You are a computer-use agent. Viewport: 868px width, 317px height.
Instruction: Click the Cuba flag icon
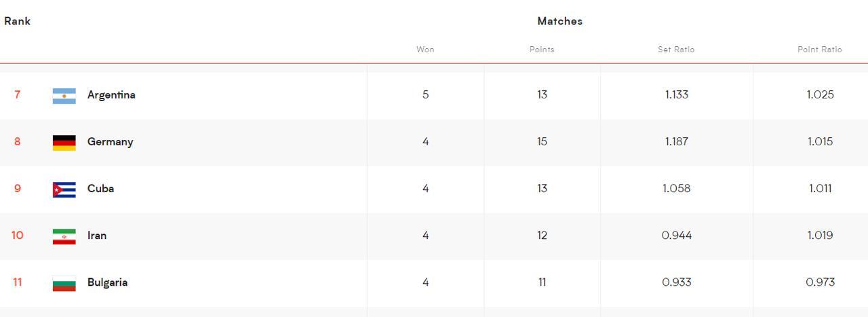pos(64,189)
